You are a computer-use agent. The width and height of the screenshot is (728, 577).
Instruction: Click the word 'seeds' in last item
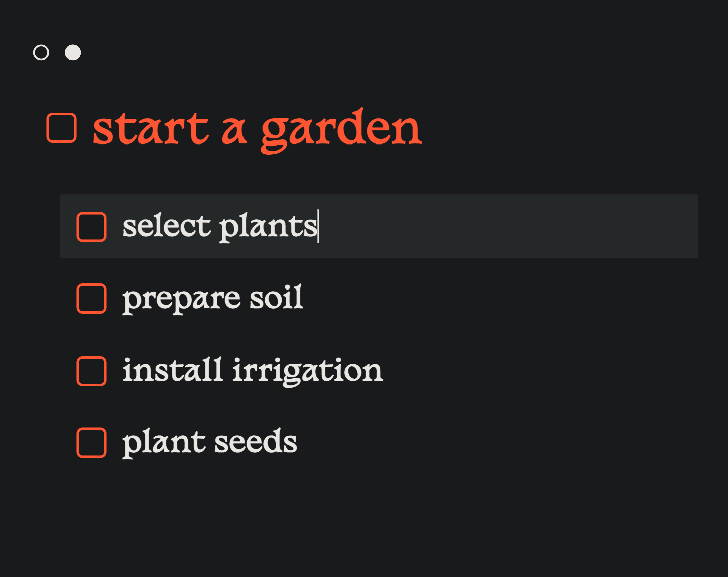click(256, 442)
